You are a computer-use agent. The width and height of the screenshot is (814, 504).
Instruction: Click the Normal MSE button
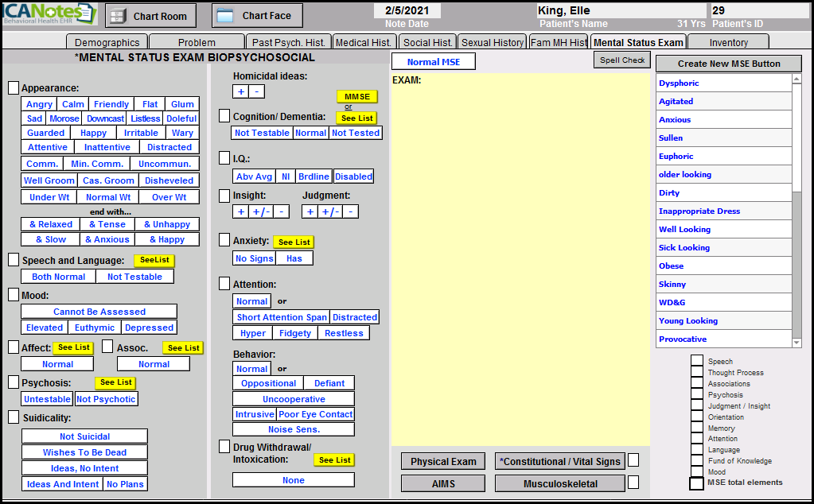tap(434, 62)
